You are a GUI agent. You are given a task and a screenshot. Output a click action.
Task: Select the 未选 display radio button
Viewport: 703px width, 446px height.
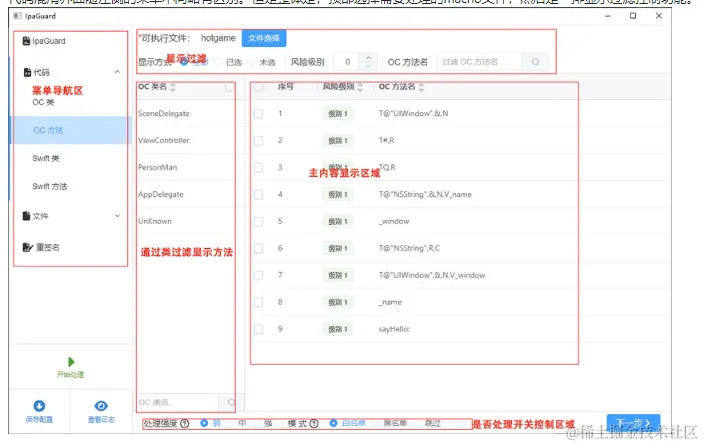point(252,62)
